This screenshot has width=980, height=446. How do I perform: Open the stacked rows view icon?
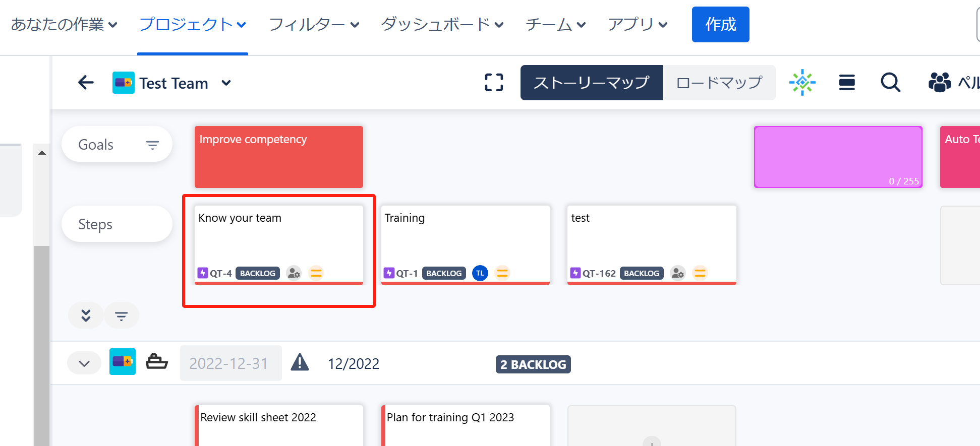point(847,83)
